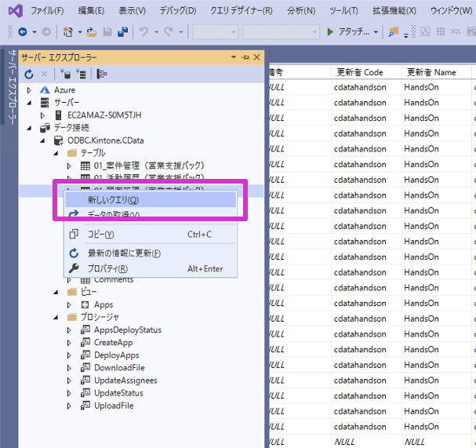The image size is (476, 448).
Task: Click the find-in-files toolbar icon
Action: 394,31
